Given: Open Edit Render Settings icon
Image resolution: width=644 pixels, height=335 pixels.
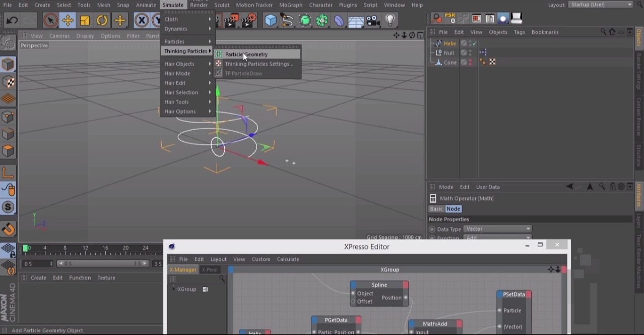Looking at the screenshot, I should click(248, 21).
